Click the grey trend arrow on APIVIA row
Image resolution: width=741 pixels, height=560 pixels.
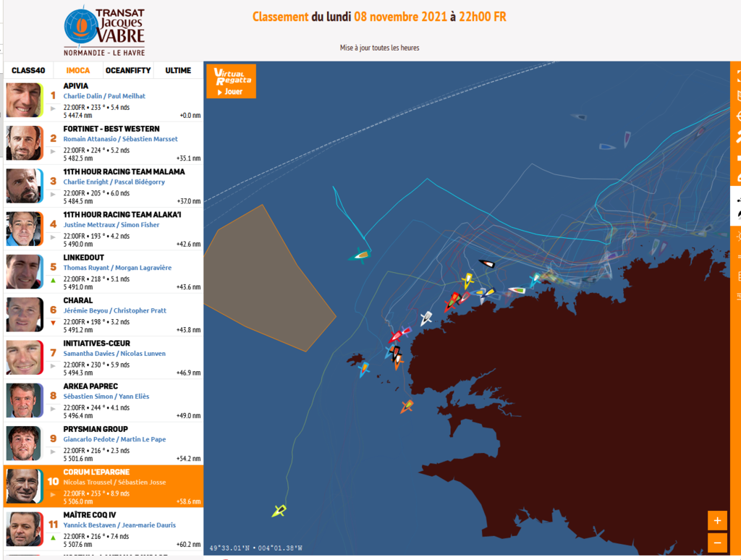(53, 109)
